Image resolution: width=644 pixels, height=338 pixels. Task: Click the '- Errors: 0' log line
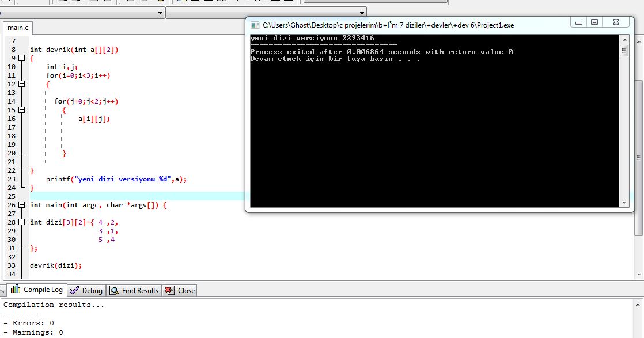[x=29, y=323]
